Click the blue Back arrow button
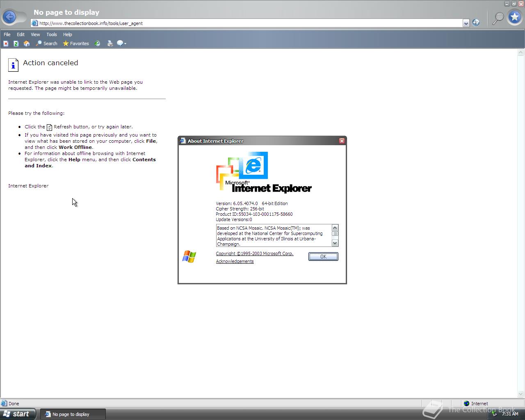The width and height of the screenshot is (525, 420). [x=9, y=17]
